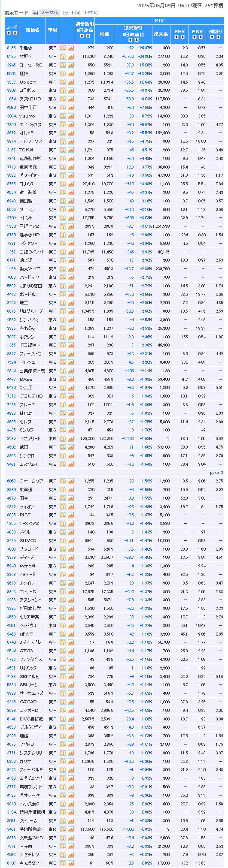This screenshot has height=868, width=228.
Task: Open book icon for ニトリHD row
Action: pyautogui.click(x=63, y=591)
